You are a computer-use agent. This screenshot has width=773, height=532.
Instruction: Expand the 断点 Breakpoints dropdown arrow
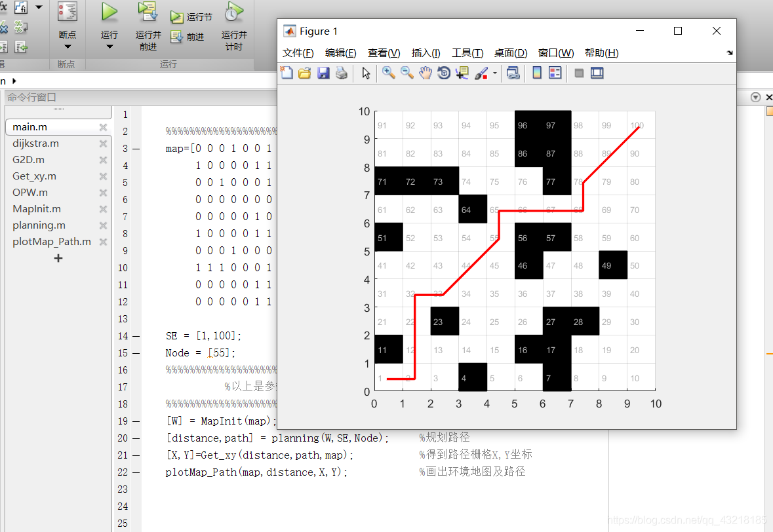[68, 47]
